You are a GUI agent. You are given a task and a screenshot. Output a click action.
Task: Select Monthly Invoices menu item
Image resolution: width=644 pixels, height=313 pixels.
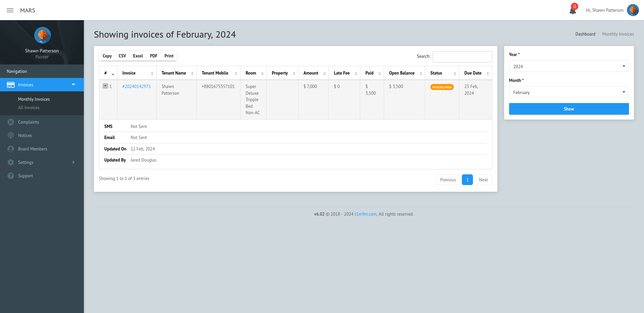click(x=34, y=99)
